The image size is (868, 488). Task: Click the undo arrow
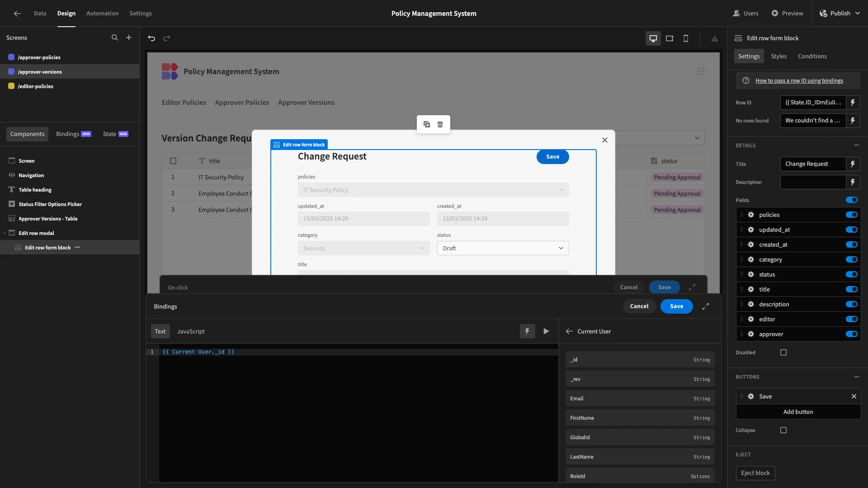click(151, 38)
